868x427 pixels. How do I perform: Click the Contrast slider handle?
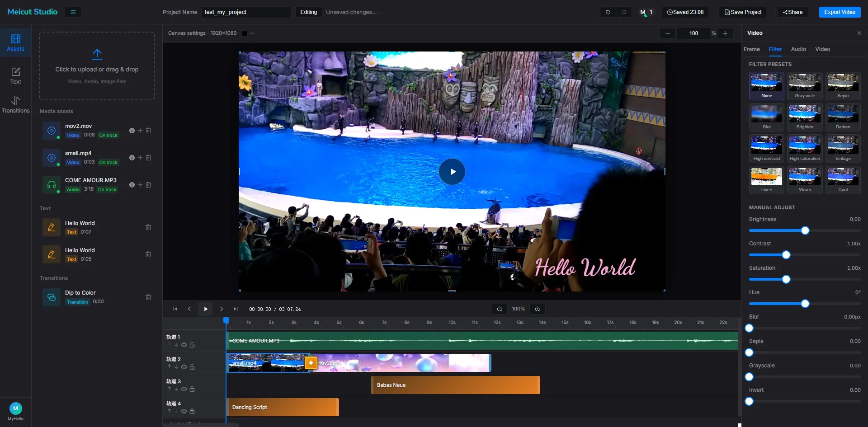(786, 255)
